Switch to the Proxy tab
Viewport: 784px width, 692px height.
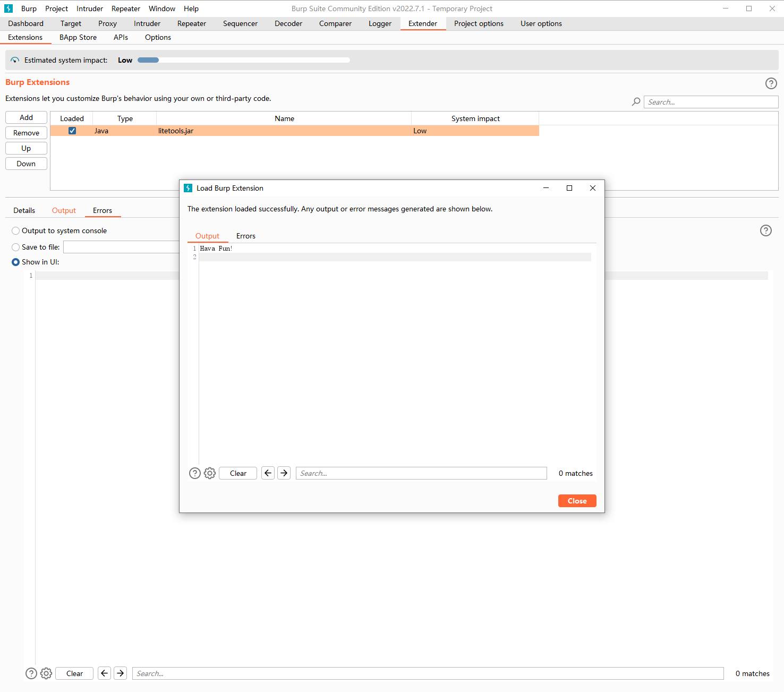pyautogui.click(x=107, y=23)
